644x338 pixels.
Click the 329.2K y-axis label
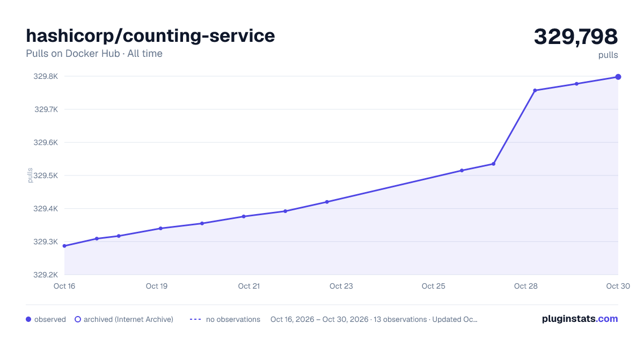pos(46,275)
